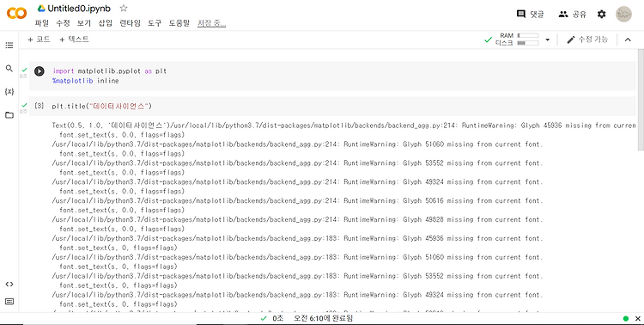Click the 저장 중... status link

pyautogui.click(x=211, y=23)
